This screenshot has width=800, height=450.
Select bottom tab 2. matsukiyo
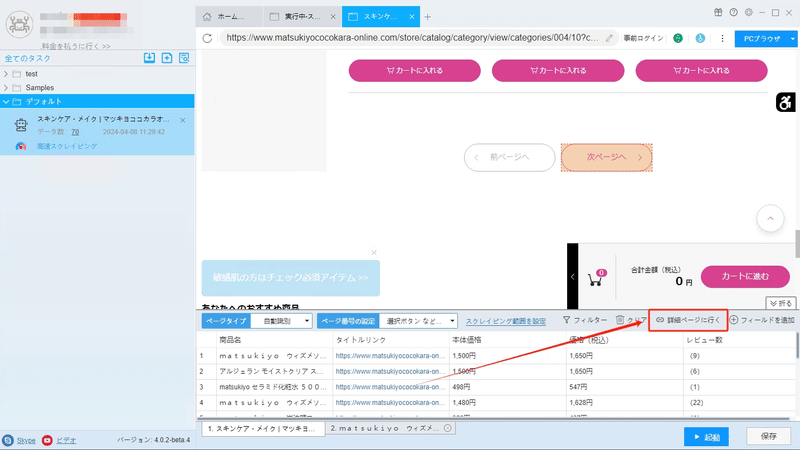(x=390, y=428)
